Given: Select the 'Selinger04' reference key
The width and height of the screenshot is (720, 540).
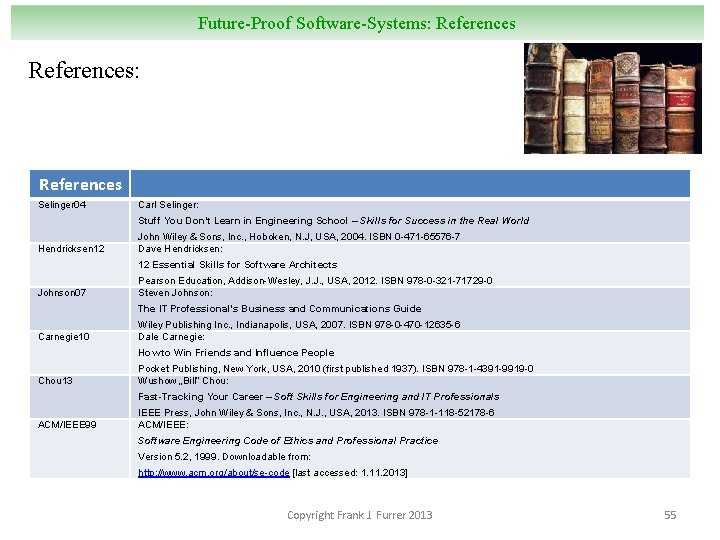Looking at the screenshot, I should (x=62, y=205).
